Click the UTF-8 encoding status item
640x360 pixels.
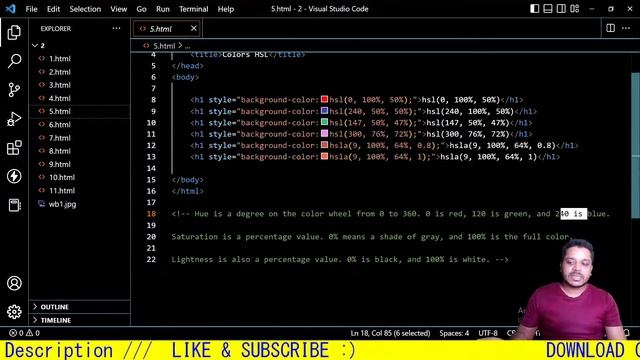(488, 333)
